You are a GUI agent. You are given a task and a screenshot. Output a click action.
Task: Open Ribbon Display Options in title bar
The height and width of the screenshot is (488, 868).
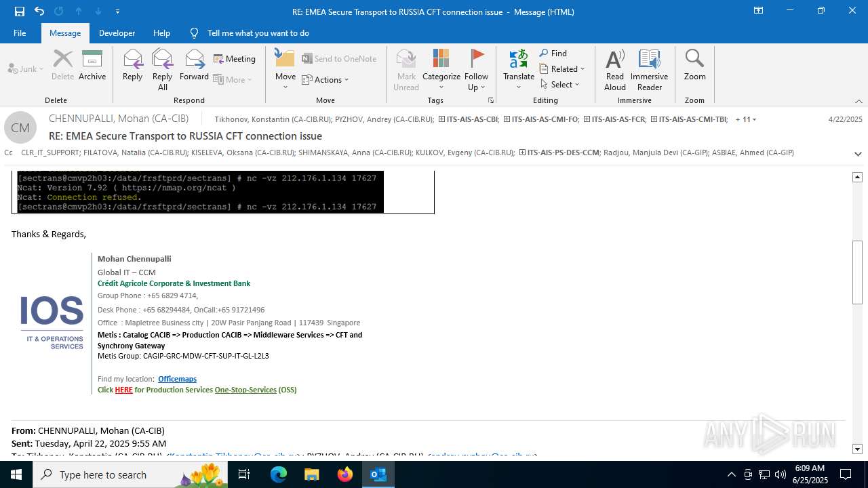[x=758, y=11]
